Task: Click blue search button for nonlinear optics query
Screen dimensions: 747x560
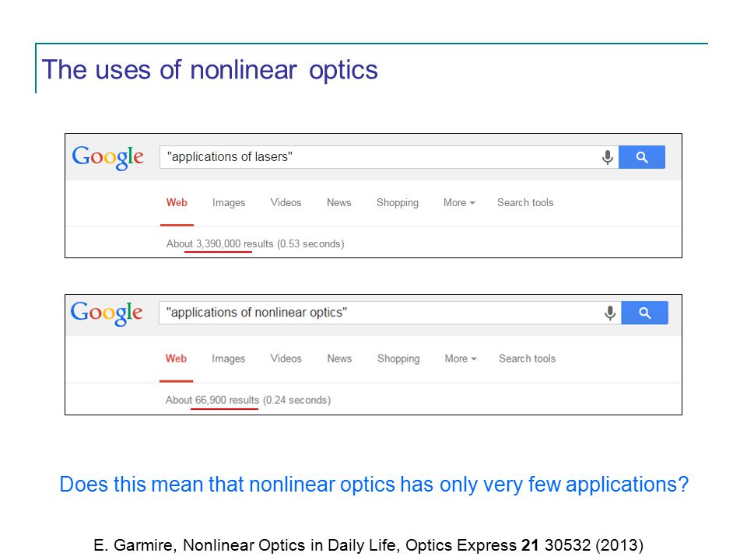Action: [x=644, y=313]
